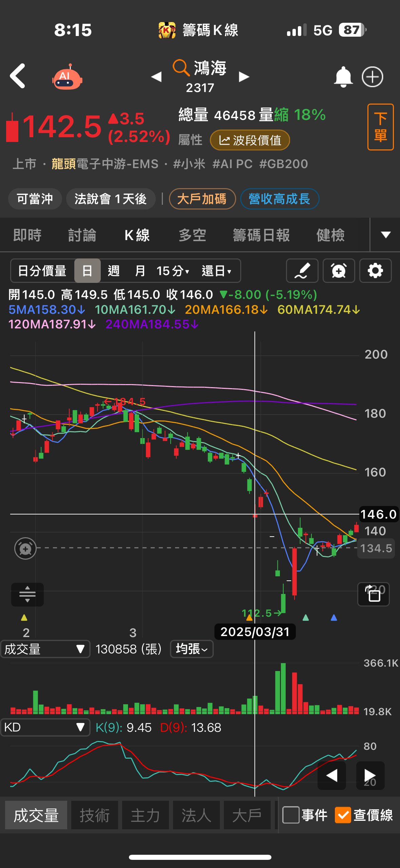Tap the 146.0 crosshair price label

point(379,514)
